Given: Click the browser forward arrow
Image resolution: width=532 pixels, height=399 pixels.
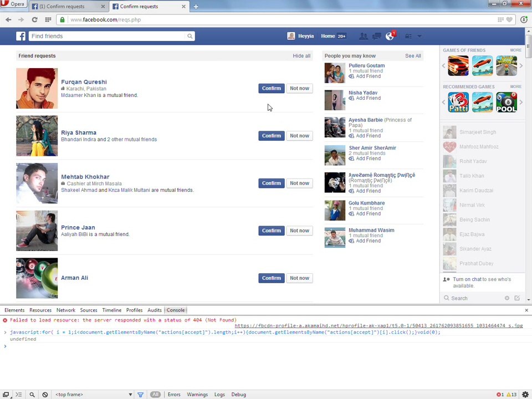Looking at the screenshot, I should click(x=21, y=20).
